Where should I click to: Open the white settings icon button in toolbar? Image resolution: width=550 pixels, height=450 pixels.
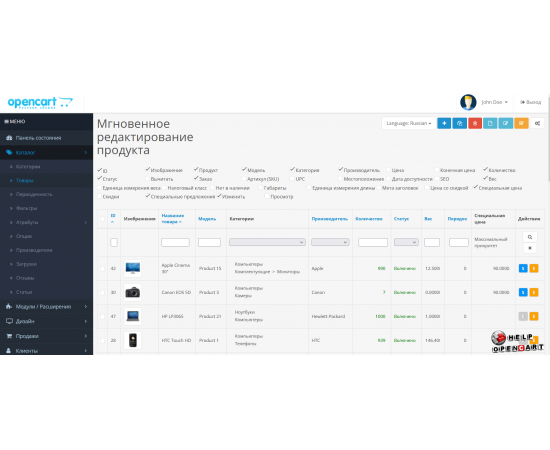point(537,123)
